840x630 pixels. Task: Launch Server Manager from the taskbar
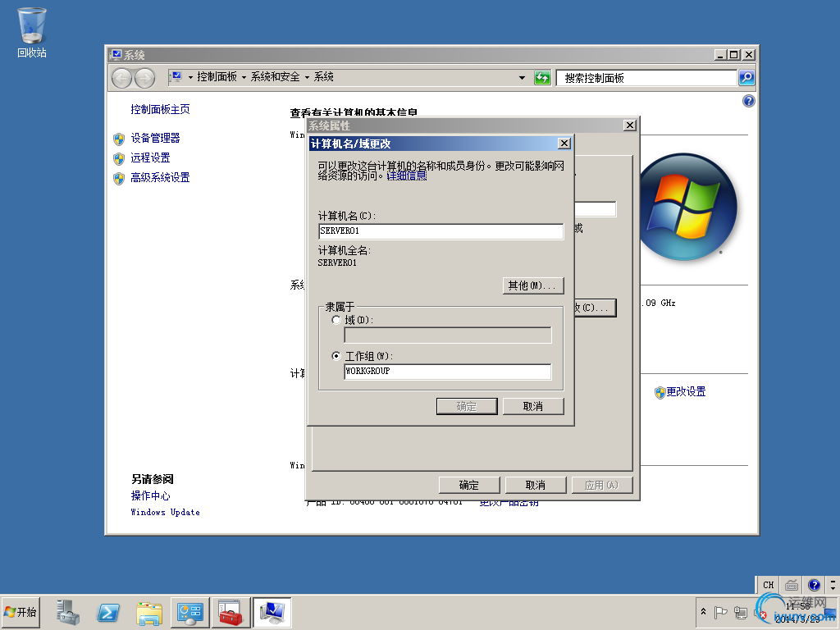click(x=66, y=612)
